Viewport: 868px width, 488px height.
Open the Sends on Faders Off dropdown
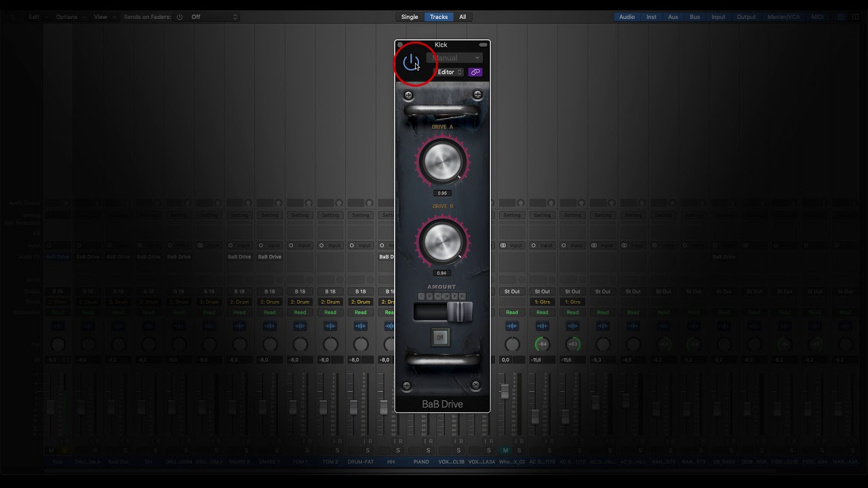(x=214, y=17)
